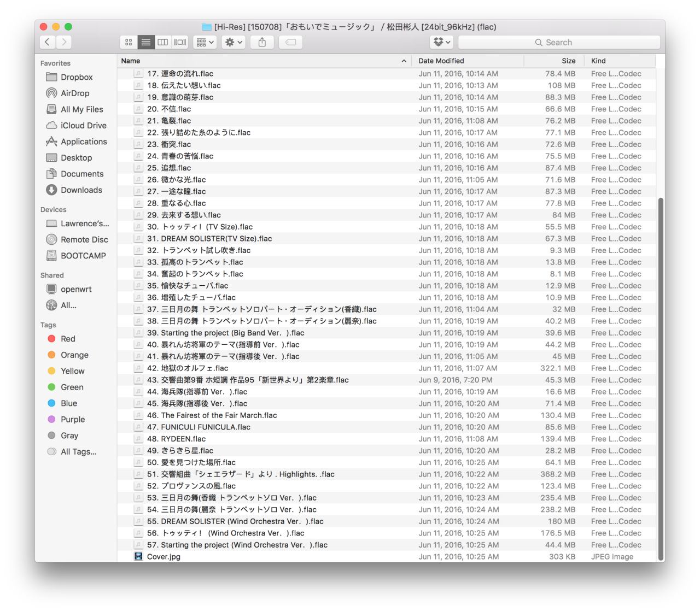The height and width of the screenshot is (612, 700).
Task: Select Applications in Favorites sidebar
Action: click(84, 142)
